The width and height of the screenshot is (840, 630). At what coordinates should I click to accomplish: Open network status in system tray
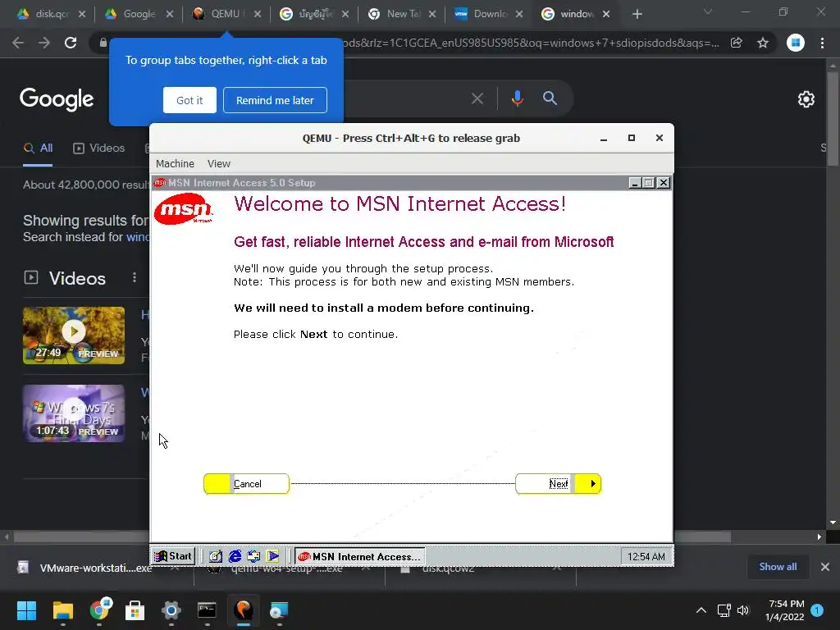pos(724,610)
